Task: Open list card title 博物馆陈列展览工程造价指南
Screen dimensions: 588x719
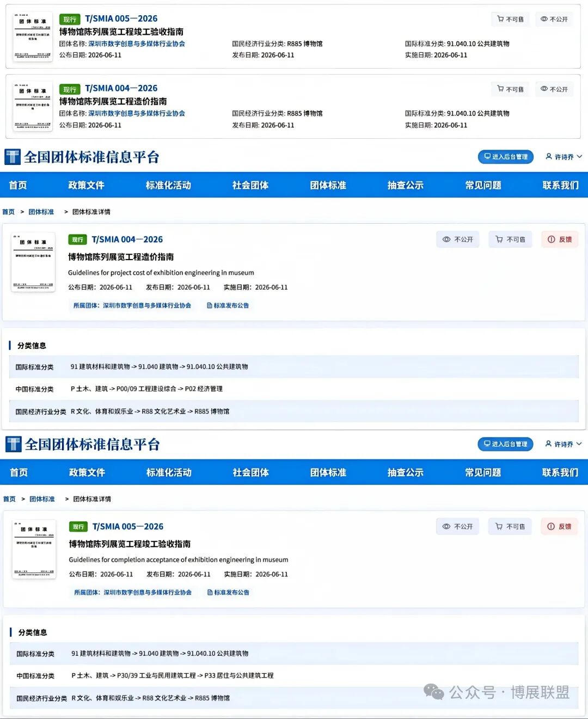Action: (x=113, y=101)
